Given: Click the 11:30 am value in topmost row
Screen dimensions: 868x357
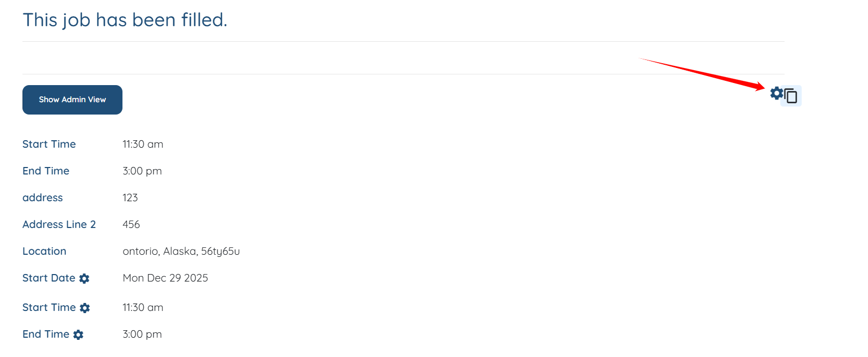Looking at the screenshot, I should [x=143, y=144].
